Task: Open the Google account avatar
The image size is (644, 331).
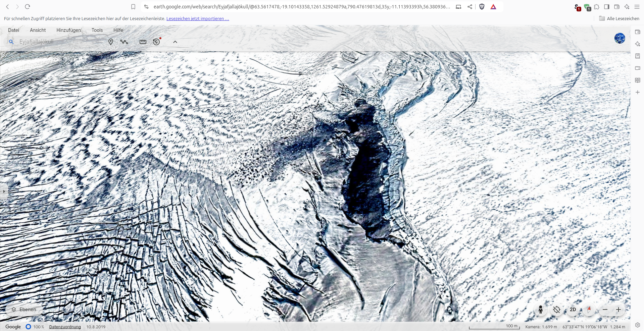Action: pos(620,38)
